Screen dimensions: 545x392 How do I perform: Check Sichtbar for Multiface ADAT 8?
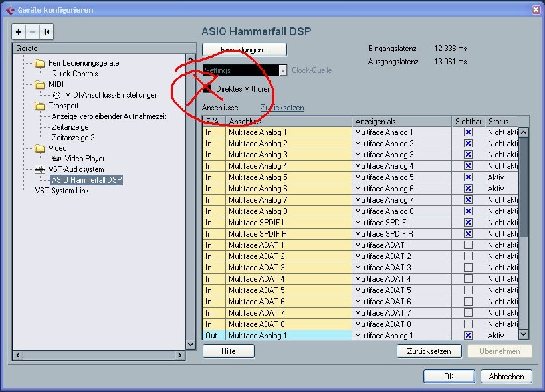coord(468,324)
